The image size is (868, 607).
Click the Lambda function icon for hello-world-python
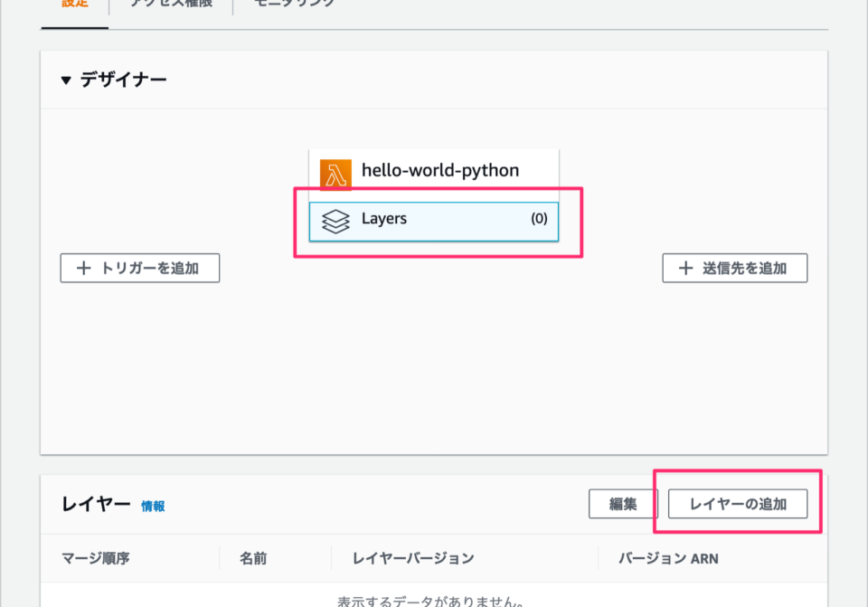[334, 169]
